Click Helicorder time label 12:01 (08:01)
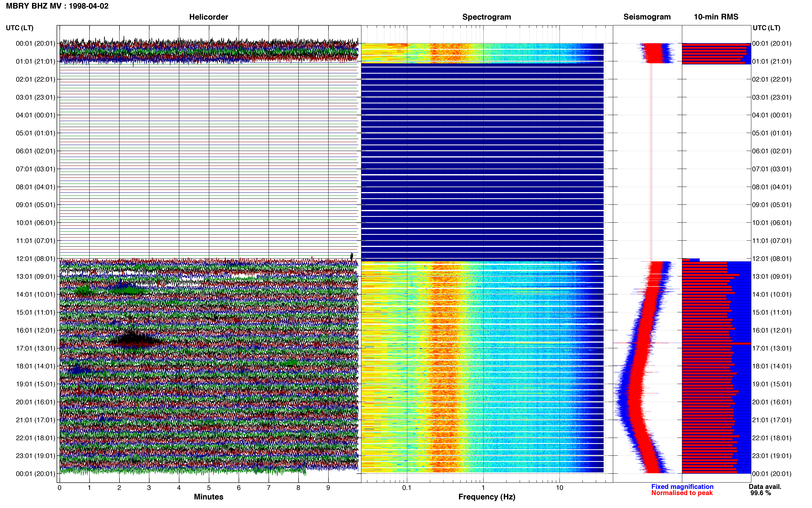Viewport: 812px width, 508px height. click(36, 259)
